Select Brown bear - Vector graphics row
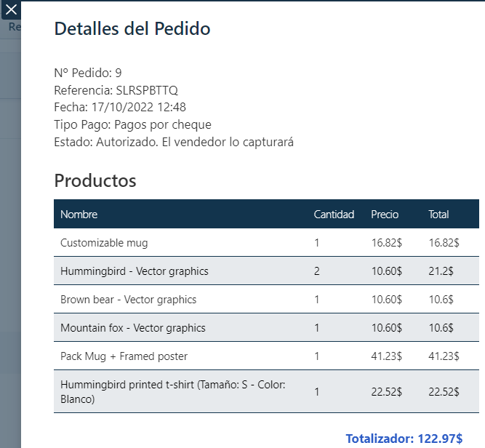The image size is (485, 448). (128, 300)
